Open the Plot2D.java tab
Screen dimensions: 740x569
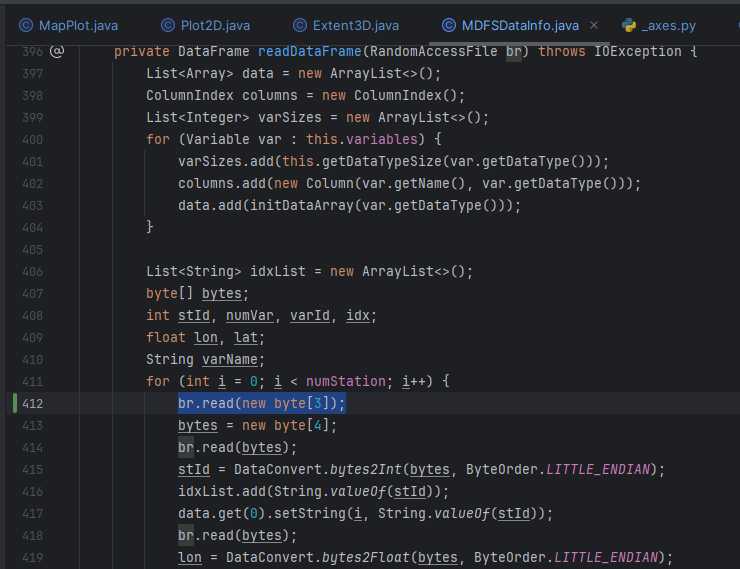point(217,25)
